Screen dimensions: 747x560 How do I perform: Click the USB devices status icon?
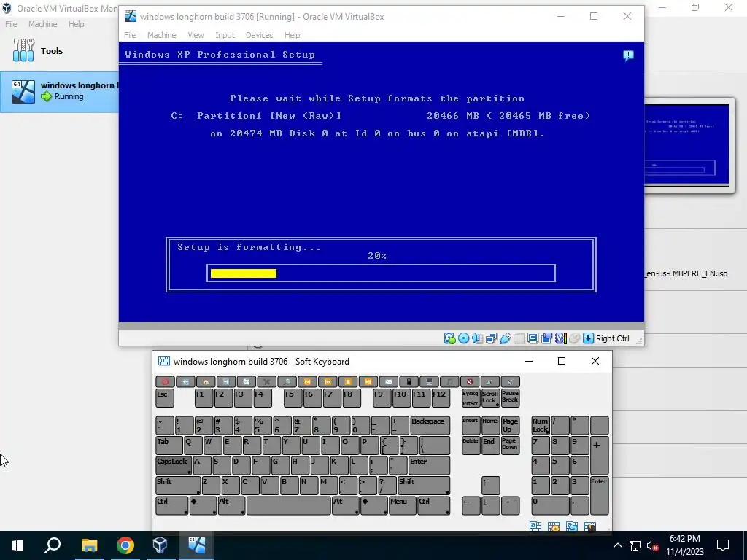505,338
